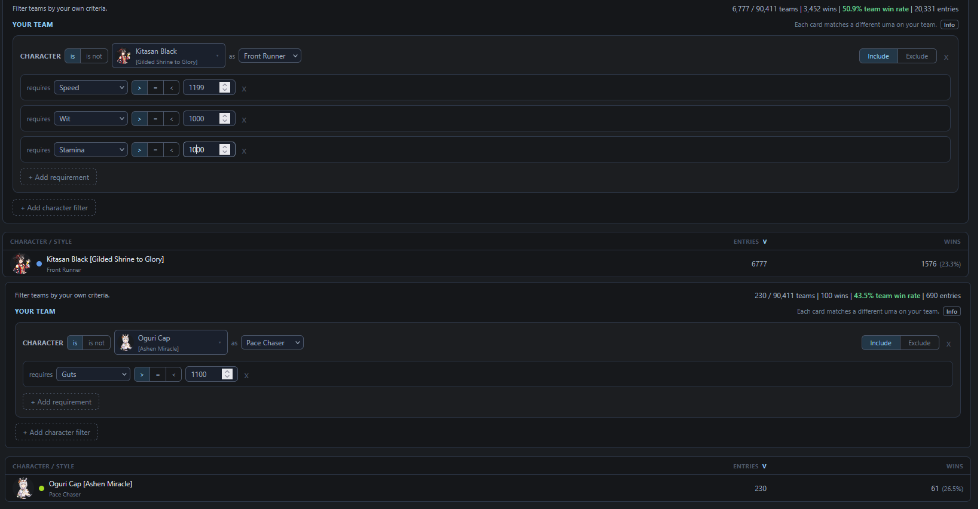Remove the Stamina requirement row
The height and width of the screenshot is (509, 980).
(x=244, y=151)
